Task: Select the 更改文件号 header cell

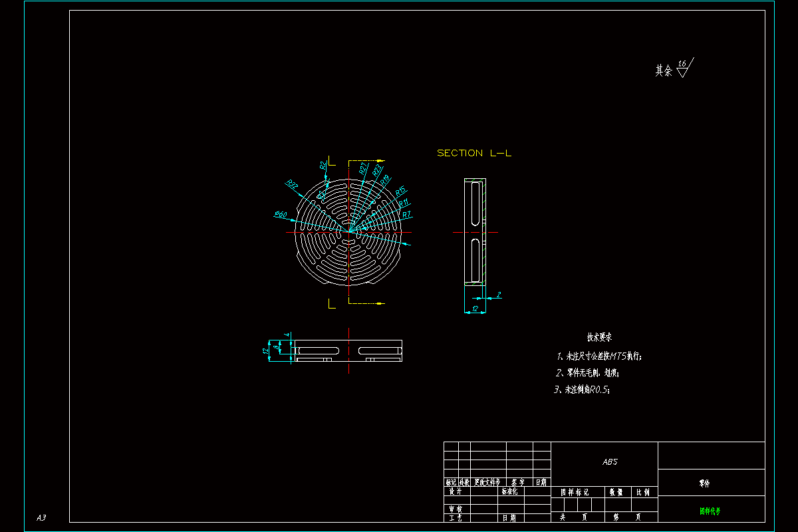Action: [487, 482]
